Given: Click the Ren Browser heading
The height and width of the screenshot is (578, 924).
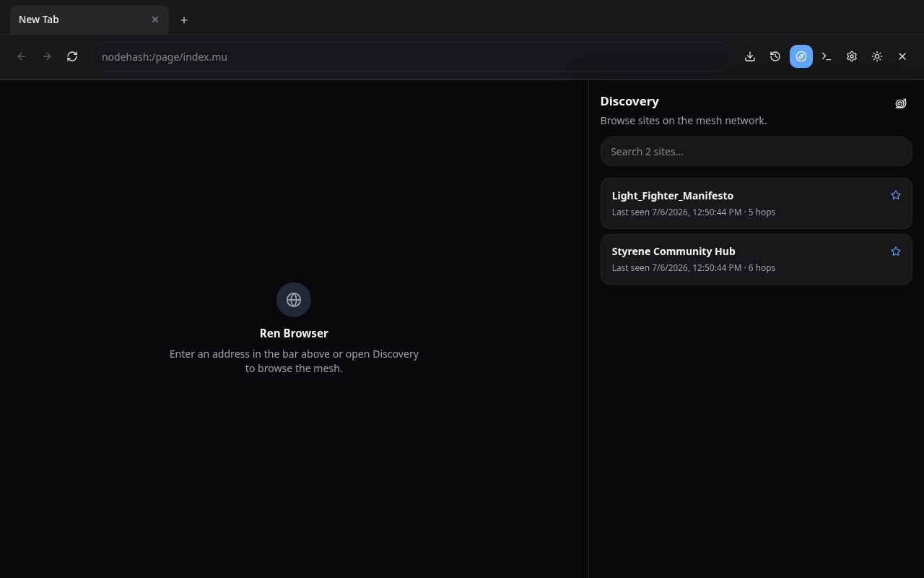Looking at the screenshot, I should [294, 333].
